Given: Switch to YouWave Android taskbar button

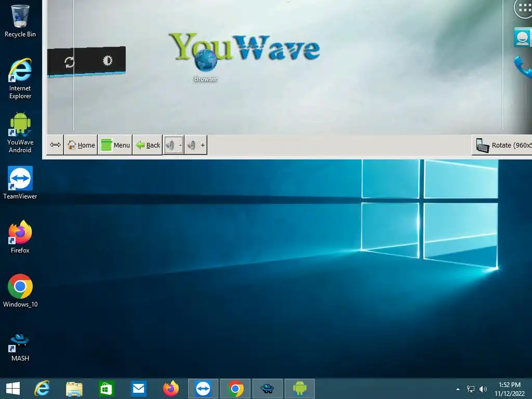Looking at the screenshot, I should pos(300,389).
